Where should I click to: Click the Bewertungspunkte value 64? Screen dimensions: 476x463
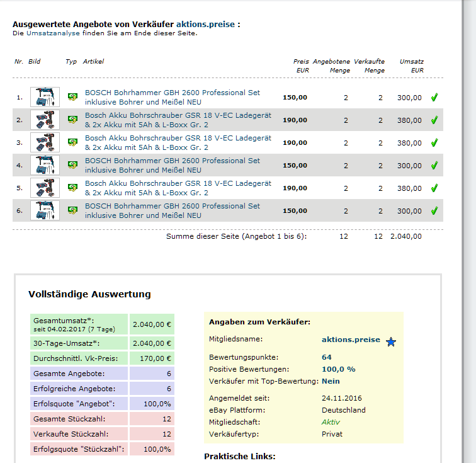coord(326,357)
